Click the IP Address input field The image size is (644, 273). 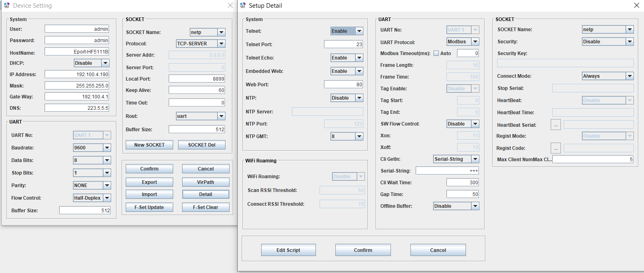77,75
